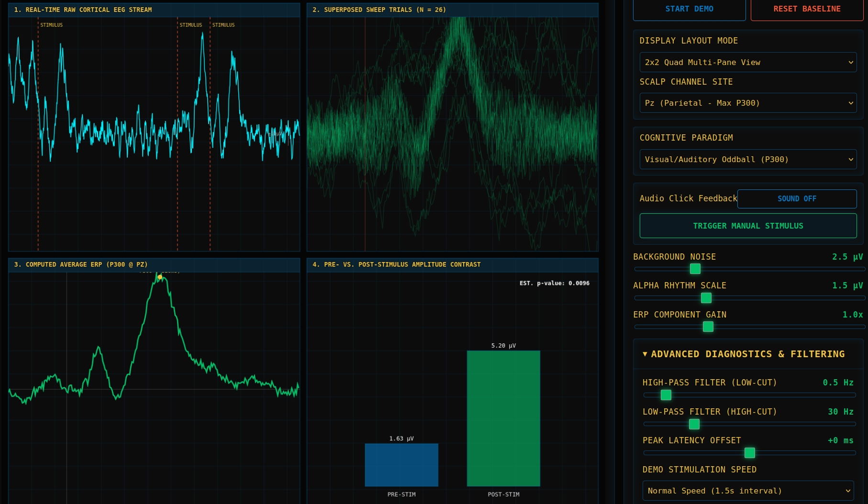This screenshot has height=504, width=868.
Task: Click the PRE-STIM axis label
Action: coord(401,494)
